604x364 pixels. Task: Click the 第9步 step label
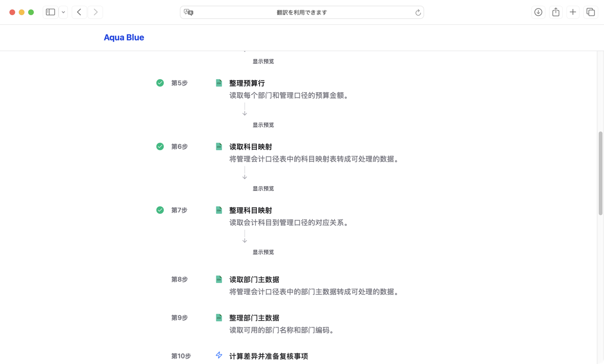click(x=179, y=318)
